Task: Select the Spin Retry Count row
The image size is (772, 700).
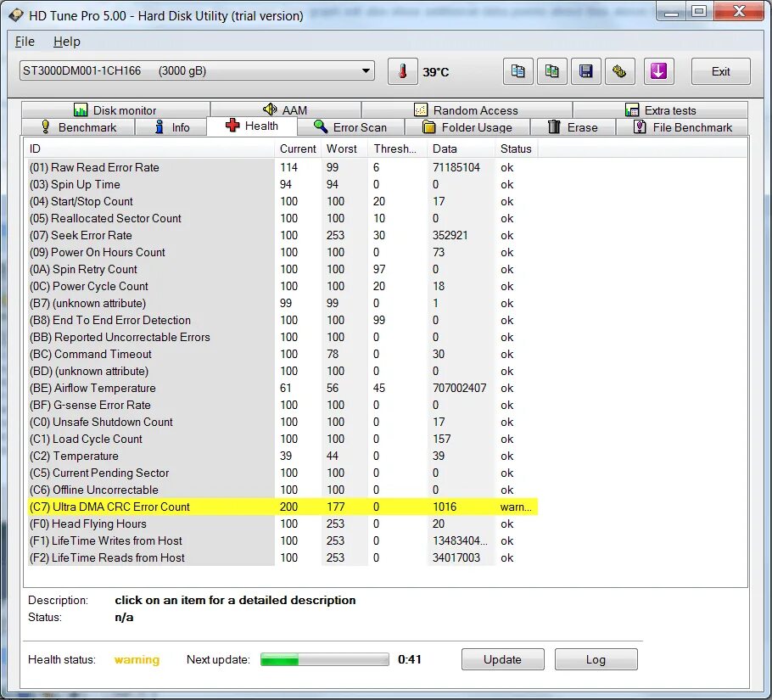Action: 283,269
